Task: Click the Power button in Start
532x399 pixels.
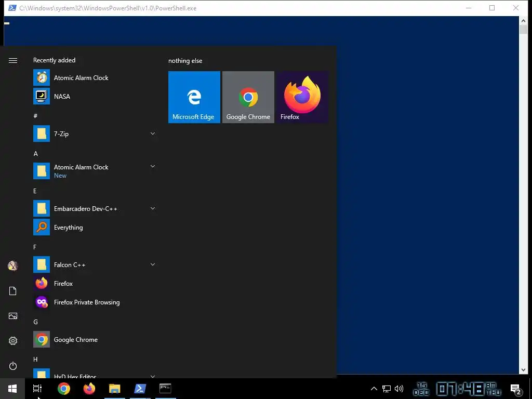Action: click(x=13, y=366)
